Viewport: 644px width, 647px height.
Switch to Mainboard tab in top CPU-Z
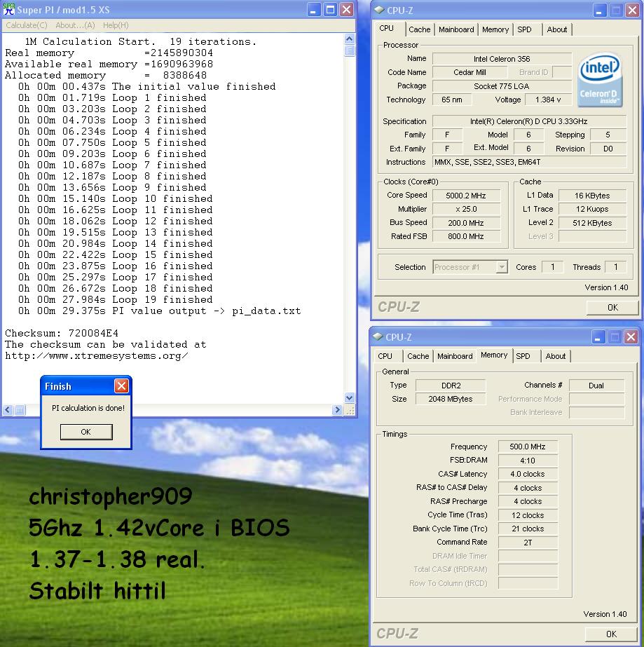456,29
